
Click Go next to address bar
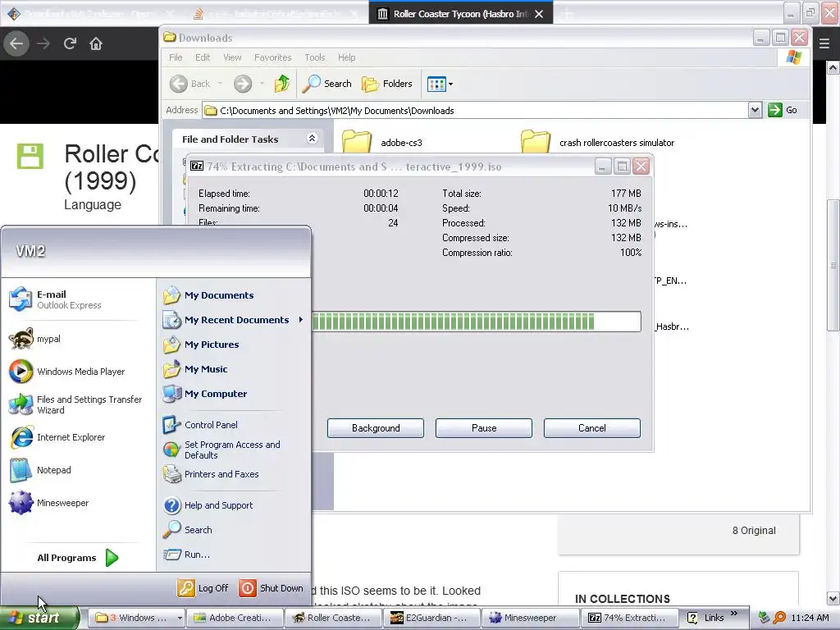point(783,111)
